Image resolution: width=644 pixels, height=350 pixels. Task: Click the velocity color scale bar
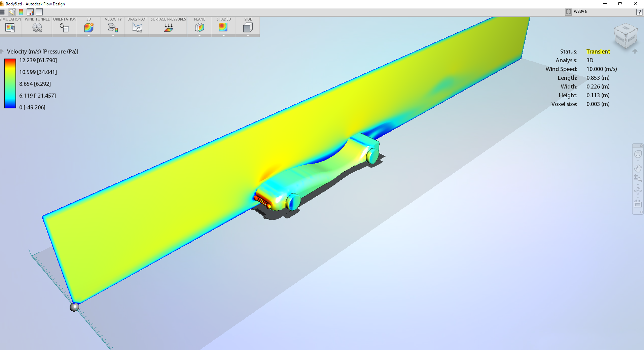click(x=10, y=83)
